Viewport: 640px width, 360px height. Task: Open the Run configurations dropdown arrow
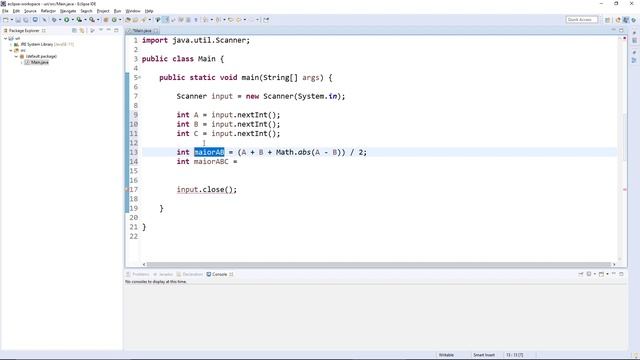[x=72, y=20]
